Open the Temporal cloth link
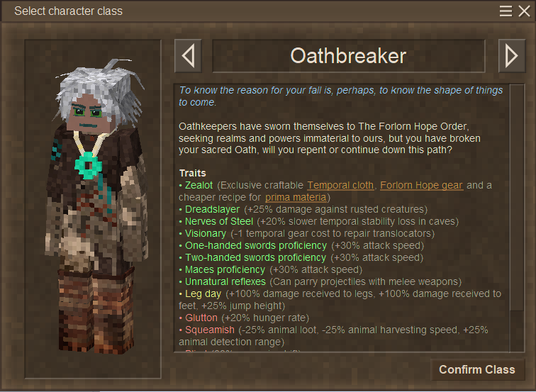 pyautogui.click(x=340, y=185)
